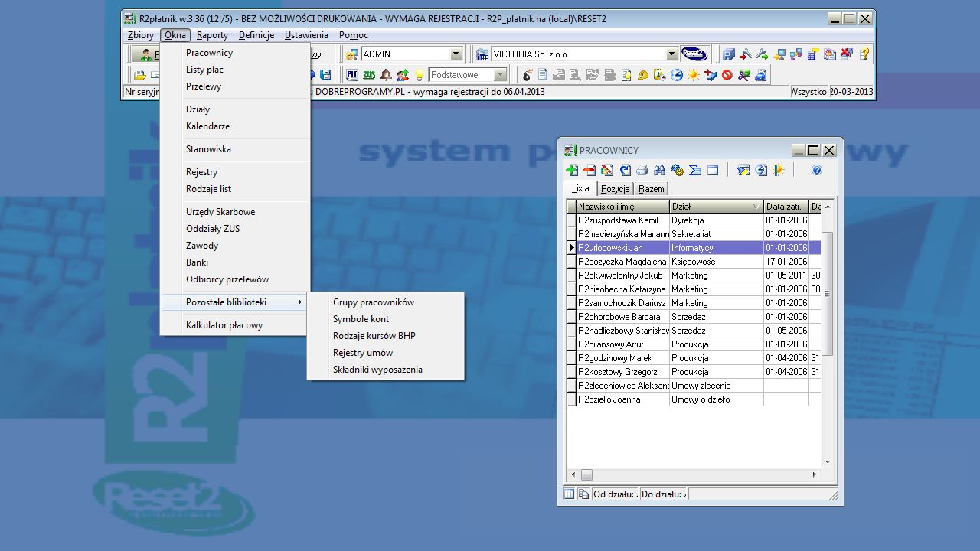Click the blue clock icon in main toolbar
This screenshot has width=980, height=551.
coord(677,75)
